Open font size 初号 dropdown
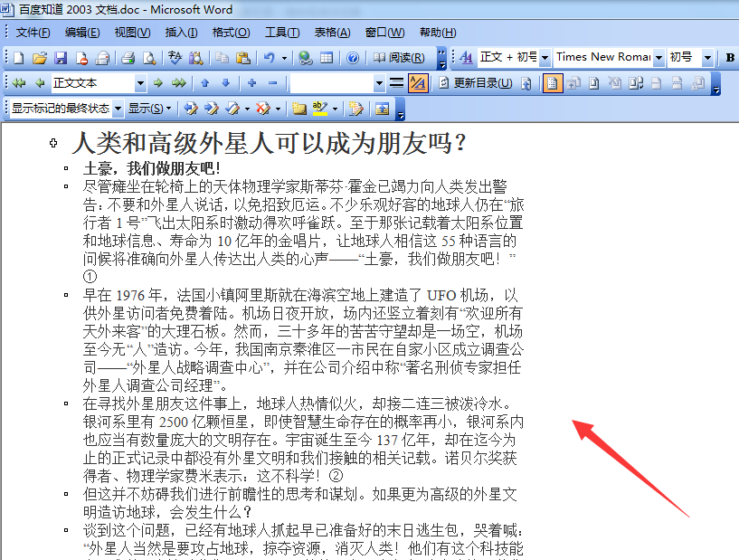 707,58
